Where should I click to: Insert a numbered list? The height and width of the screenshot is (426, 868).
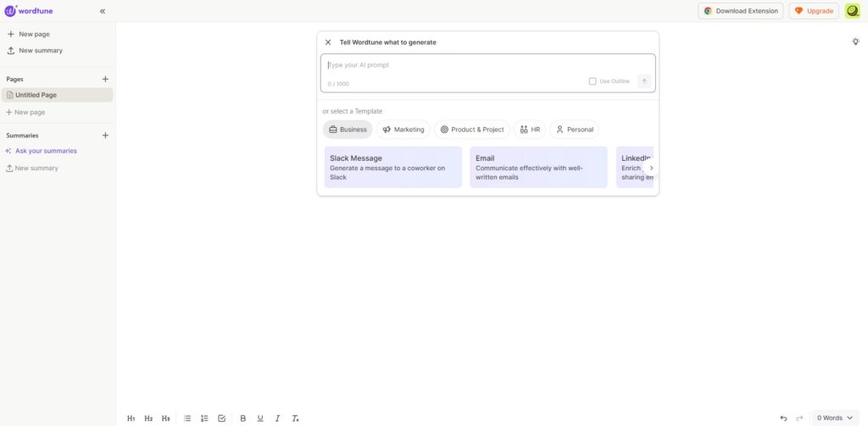pyautogui.click(x=204, y=418)
